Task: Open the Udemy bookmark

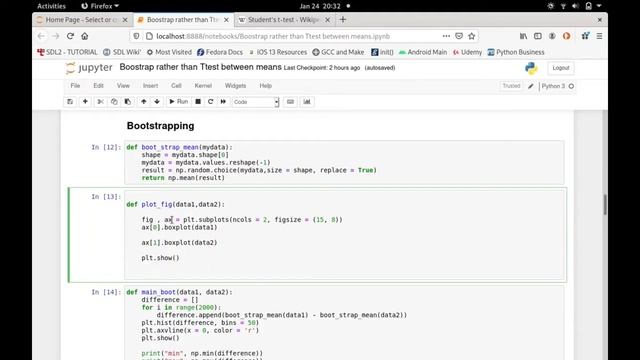Action: click(467, 52)
